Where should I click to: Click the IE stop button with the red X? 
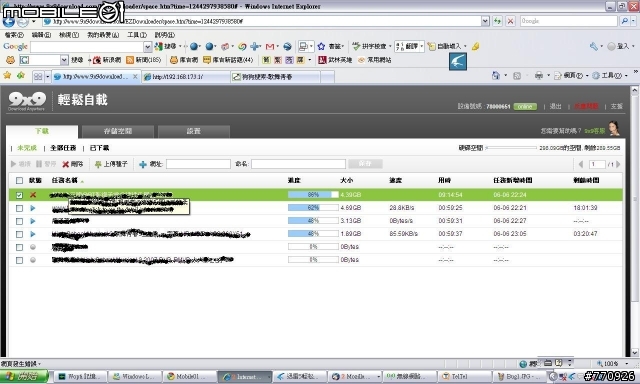pyautogui.click(x=510, y=21)
